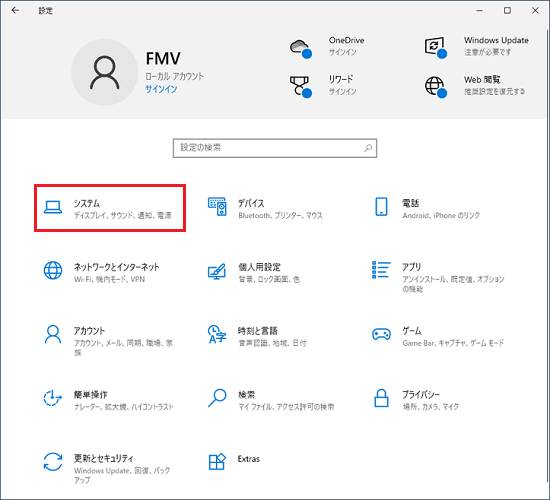
Task: Open the プライバシー padlock icon
Action: point(381,398)
